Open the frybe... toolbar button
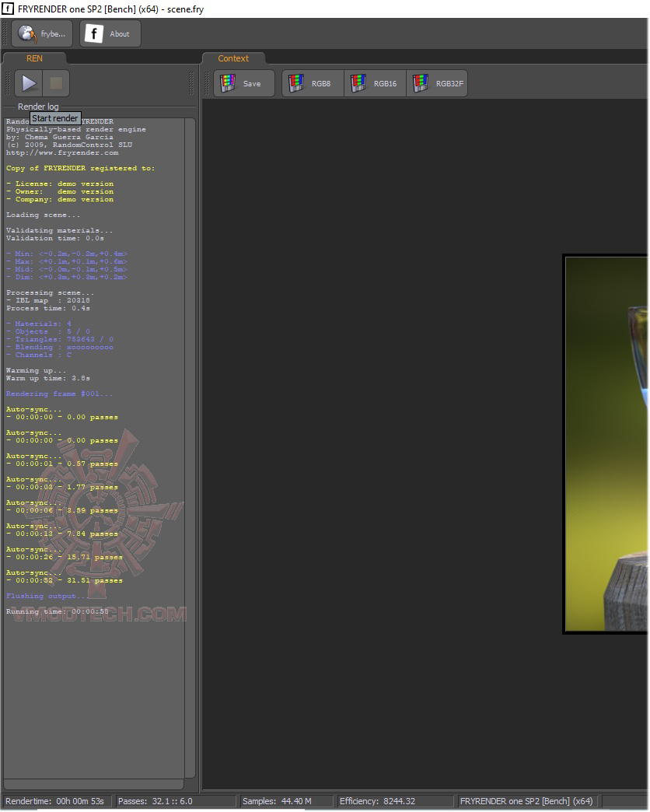 (42, 33)
